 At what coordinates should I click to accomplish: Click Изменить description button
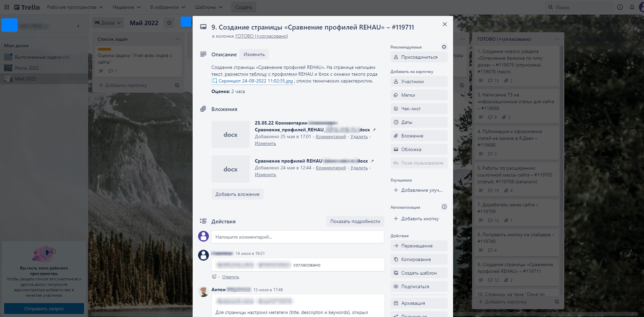click(254, 54)
